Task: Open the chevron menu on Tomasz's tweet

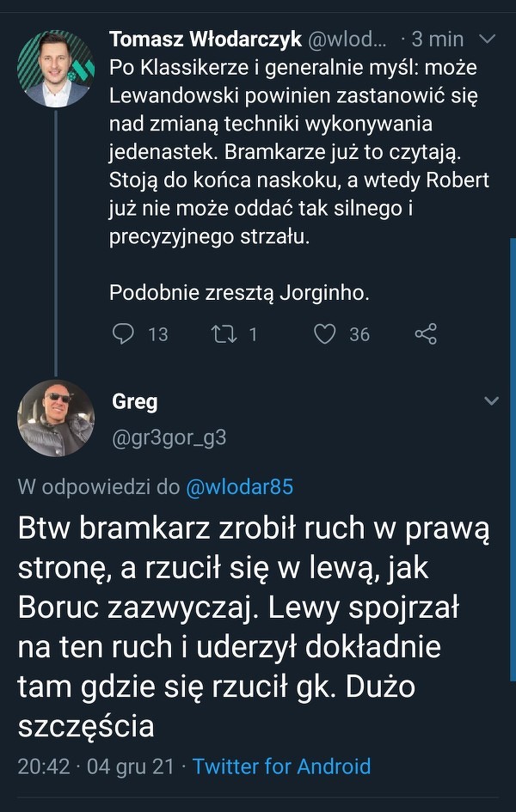Action: 487,40
